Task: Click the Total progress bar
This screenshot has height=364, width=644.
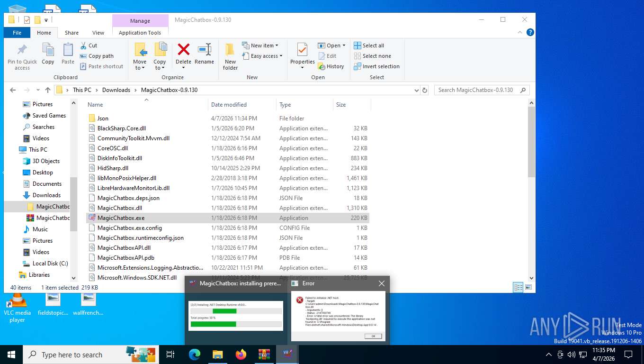Action: pos(236,324)
